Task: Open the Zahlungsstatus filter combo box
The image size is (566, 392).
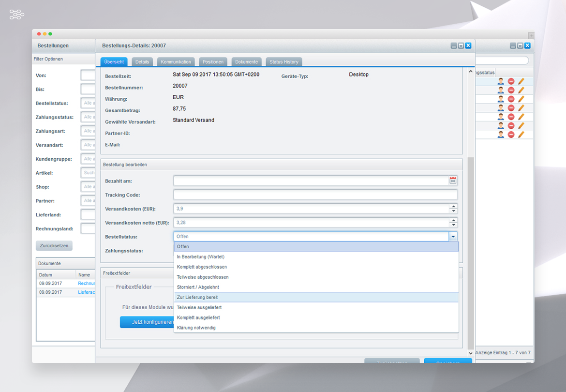Action: pyautogui.click(x=88, y=117)
